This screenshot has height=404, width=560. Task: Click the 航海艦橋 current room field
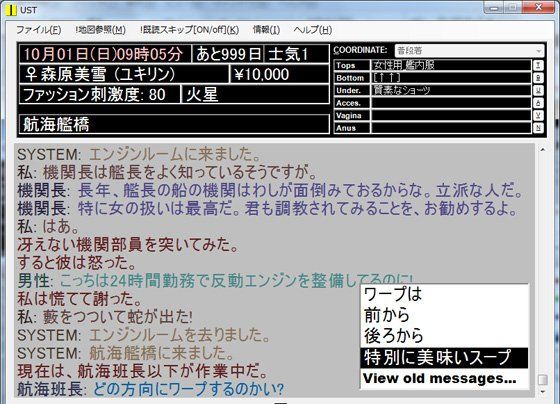(x=174, y=124)
